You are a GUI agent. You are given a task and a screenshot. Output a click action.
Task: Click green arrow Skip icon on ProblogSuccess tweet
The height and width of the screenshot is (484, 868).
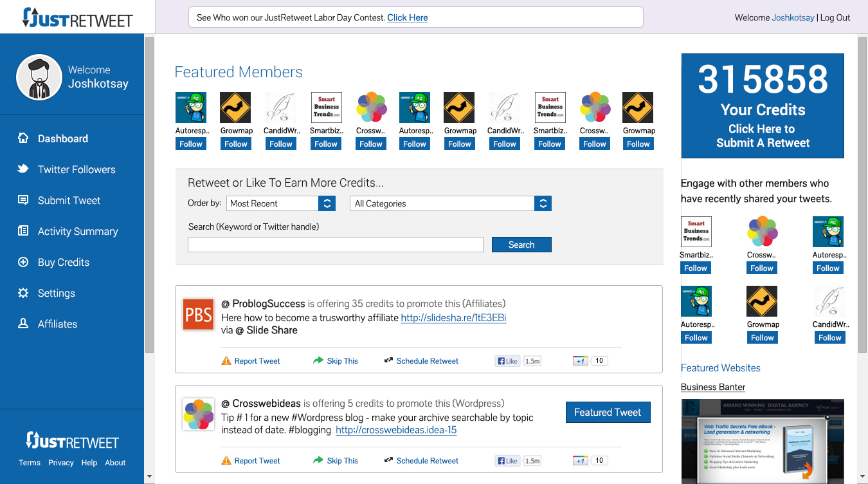point(318,360)
